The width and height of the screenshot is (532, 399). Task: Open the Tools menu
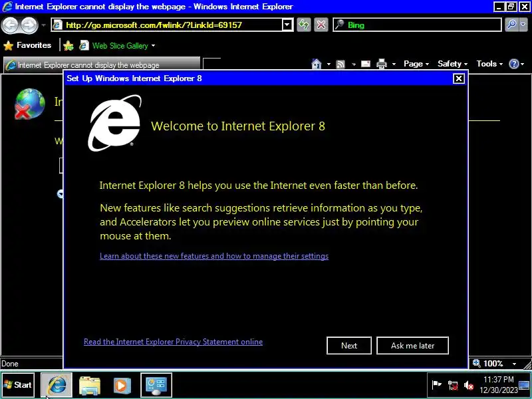point(489,64)
